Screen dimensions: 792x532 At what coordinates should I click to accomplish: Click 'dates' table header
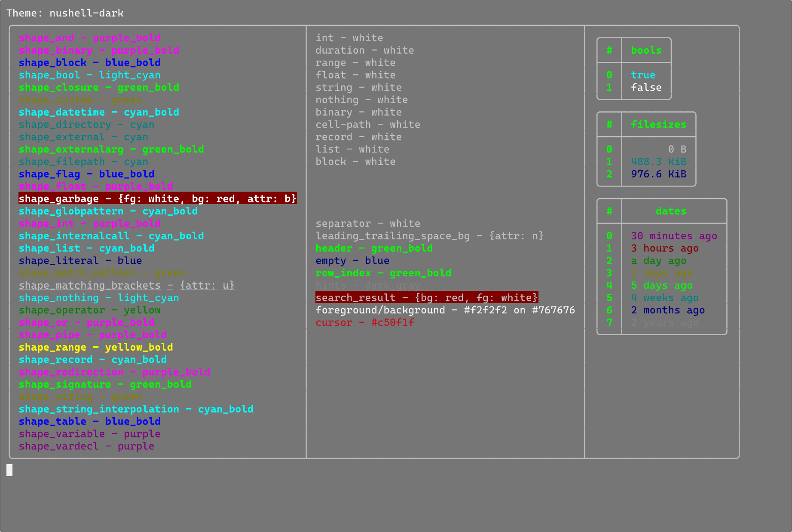point(671,211)
